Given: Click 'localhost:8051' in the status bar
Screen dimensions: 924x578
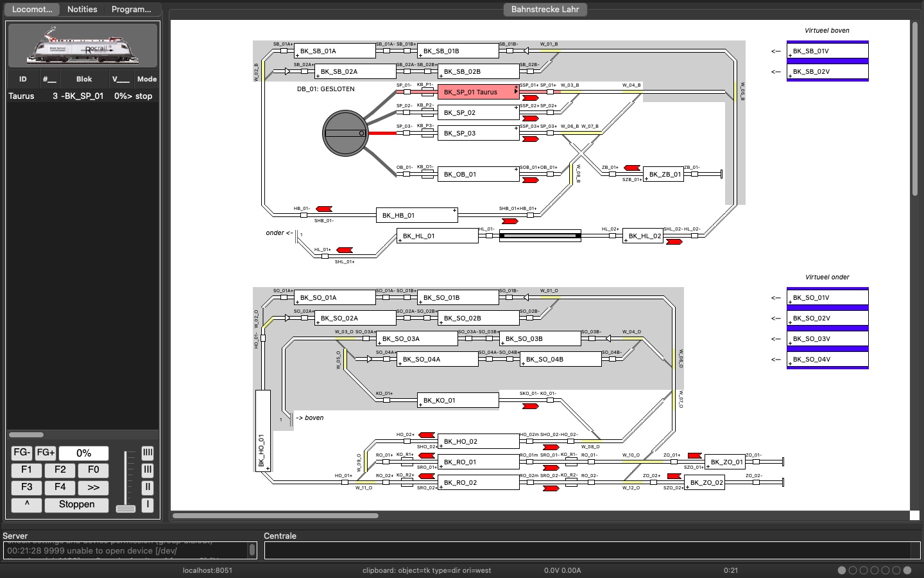Looking at the screenshot, I should point(207,570).
